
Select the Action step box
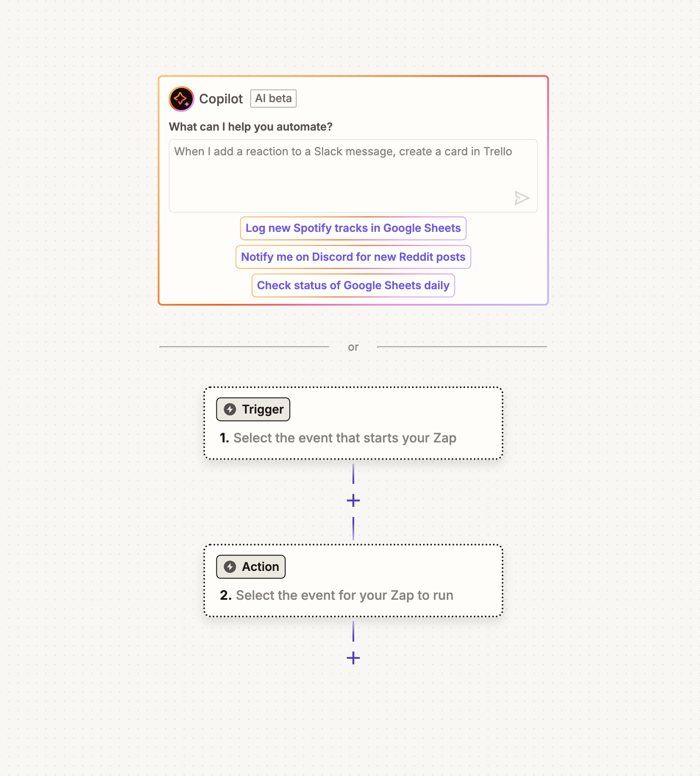coord(354,581)
